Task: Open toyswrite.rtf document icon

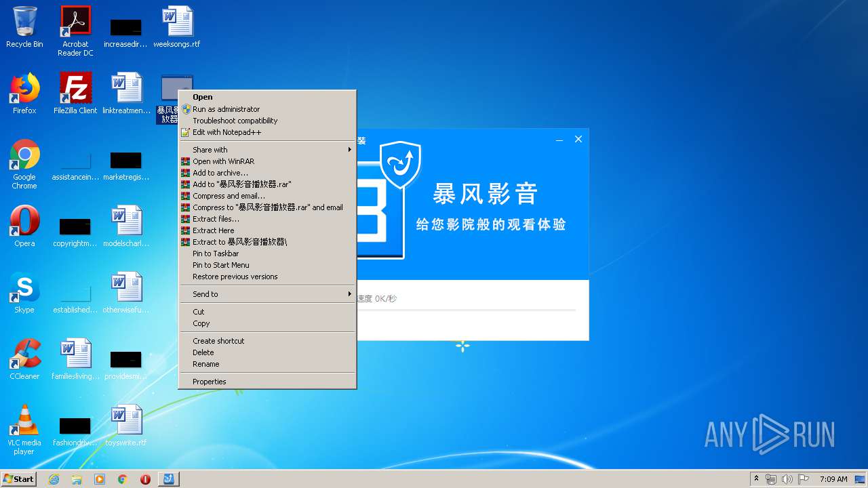Action: (126, 426)
